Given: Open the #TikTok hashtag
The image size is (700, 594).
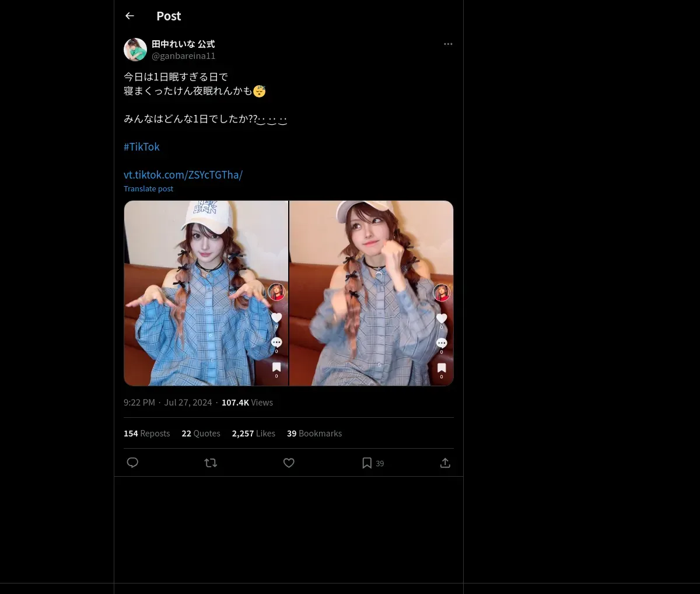Looking at the screenshot, I should [142, 147].
